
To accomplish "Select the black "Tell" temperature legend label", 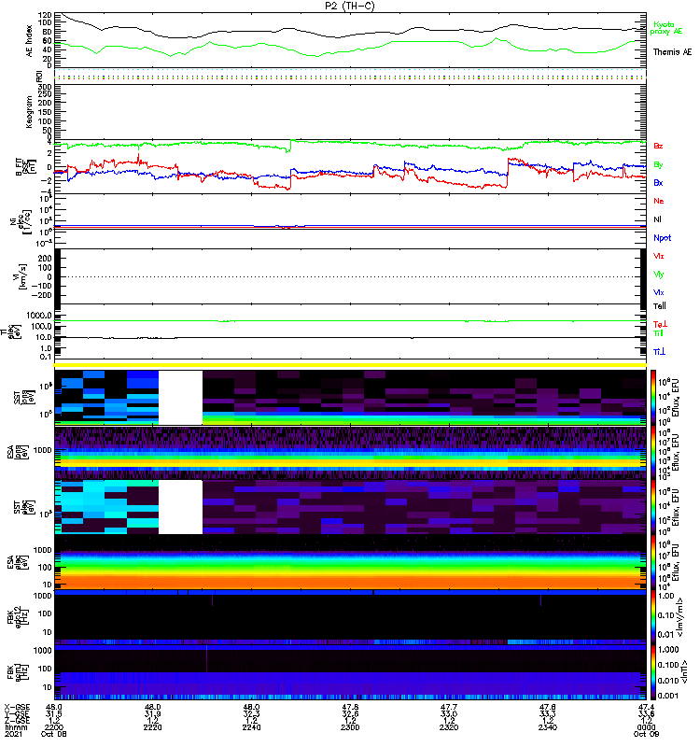I will tap(660, 306).
